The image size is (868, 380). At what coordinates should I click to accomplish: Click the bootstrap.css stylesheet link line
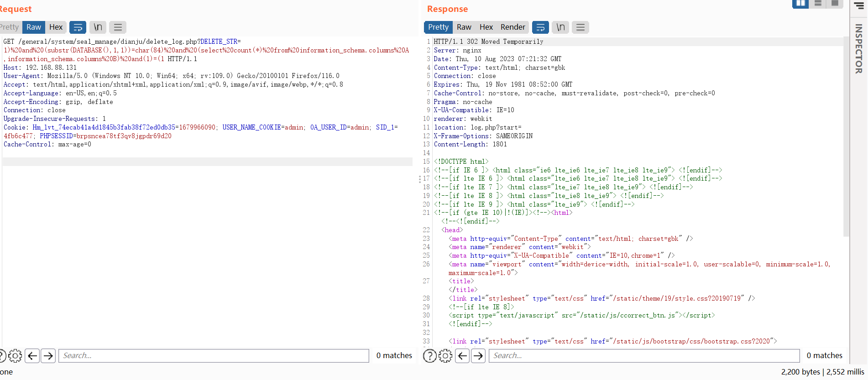click(612, 341)
